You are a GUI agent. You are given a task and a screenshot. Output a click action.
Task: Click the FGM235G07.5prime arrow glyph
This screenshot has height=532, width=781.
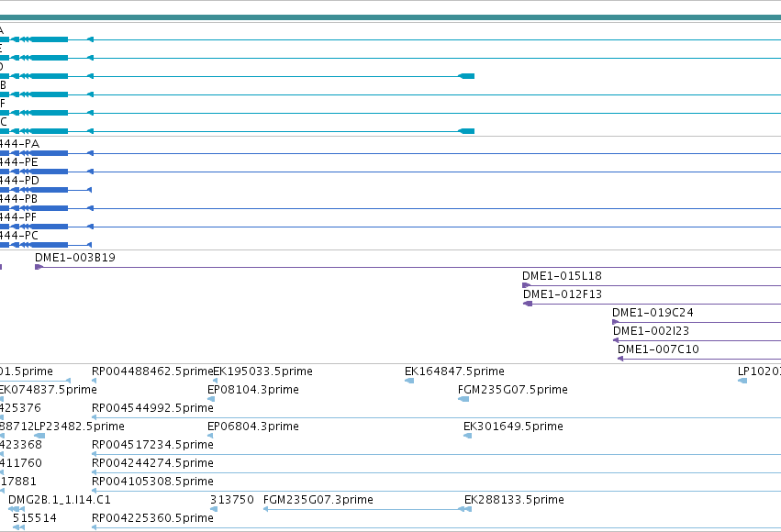[463, 399]
